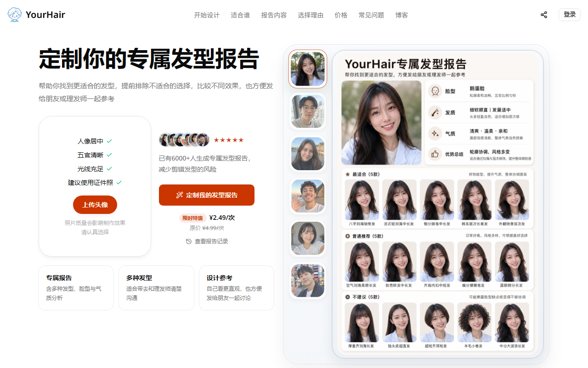Image resolution: width=588 pixels, height=368 pixels.
Task: Select the last sample thumbnail, man in a city street
Action: click(x=308, y=281)
